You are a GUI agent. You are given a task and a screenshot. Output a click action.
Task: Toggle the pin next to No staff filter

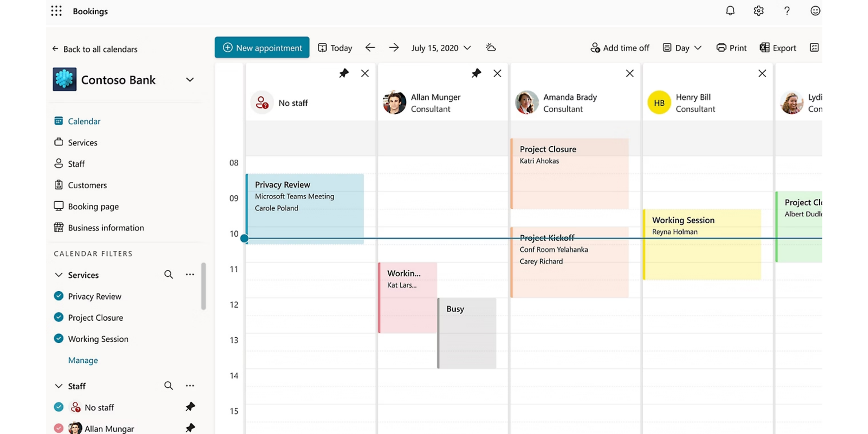tap(190, 407)
